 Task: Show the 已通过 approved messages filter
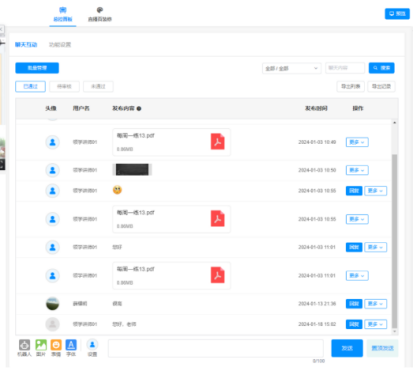click(30, 87)
